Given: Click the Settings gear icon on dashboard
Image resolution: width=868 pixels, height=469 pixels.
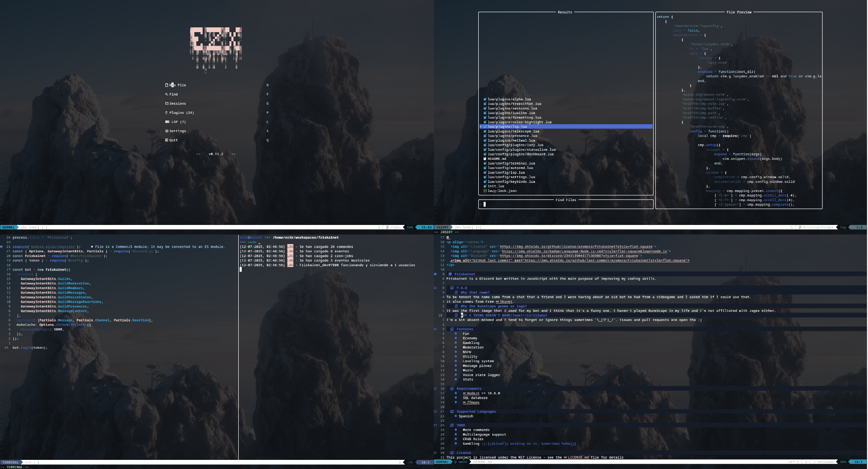Looking at the screenshot, I should 167,131.
